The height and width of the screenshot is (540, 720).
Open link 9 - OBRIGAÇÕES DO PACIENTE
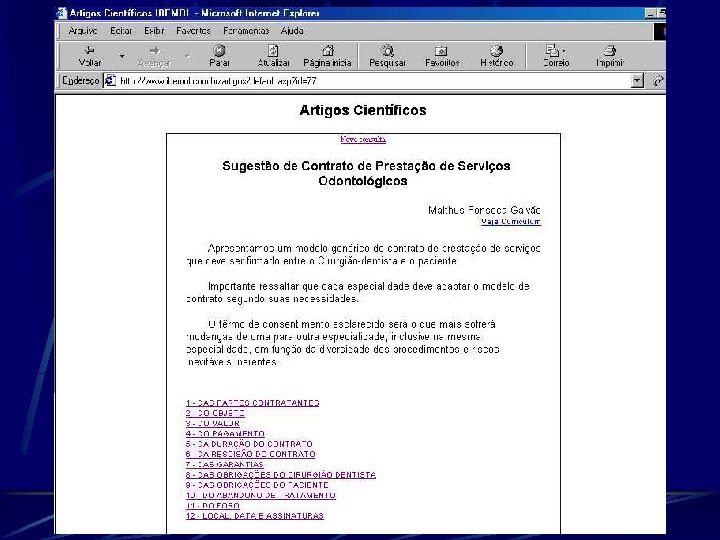pos(257,485)
